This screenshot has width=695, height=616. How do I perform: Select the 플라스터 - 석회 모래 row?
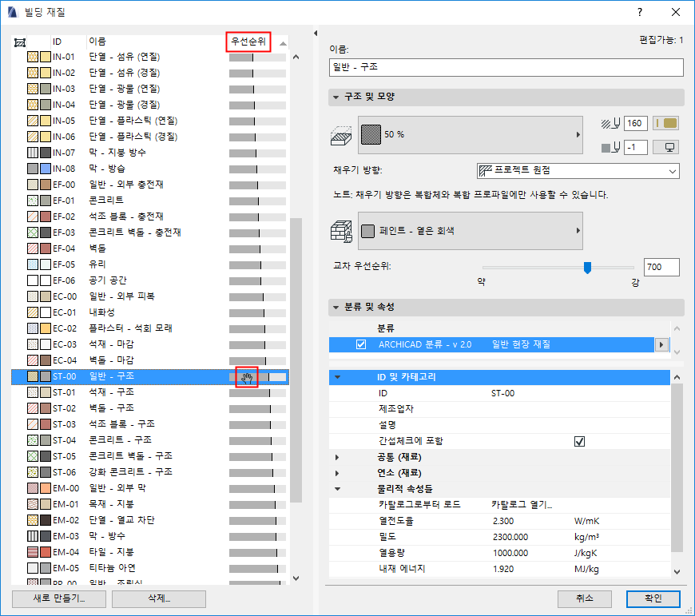coord(150,328)
